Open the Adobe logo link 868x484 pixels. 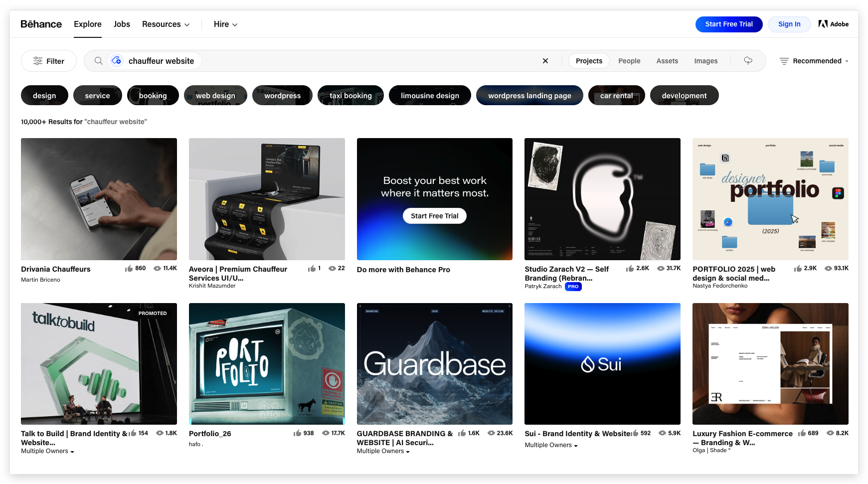(833, 24)
